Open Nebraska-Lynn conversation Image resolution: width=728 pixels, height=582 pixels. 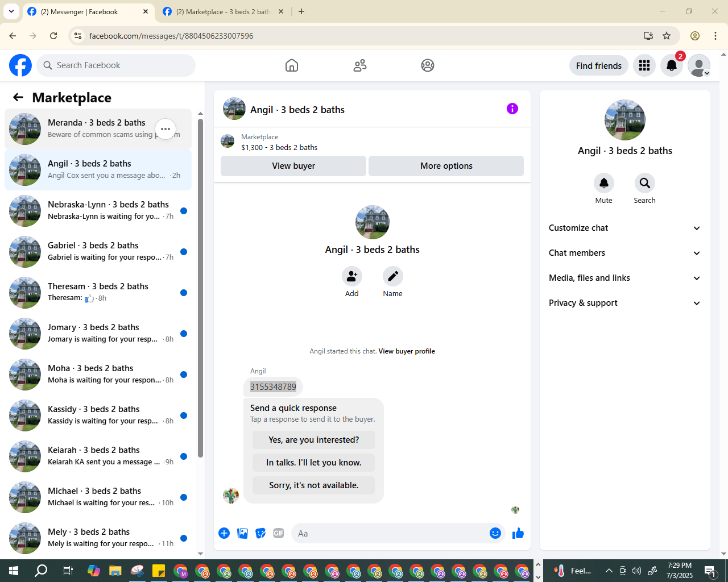pos(98,211)
